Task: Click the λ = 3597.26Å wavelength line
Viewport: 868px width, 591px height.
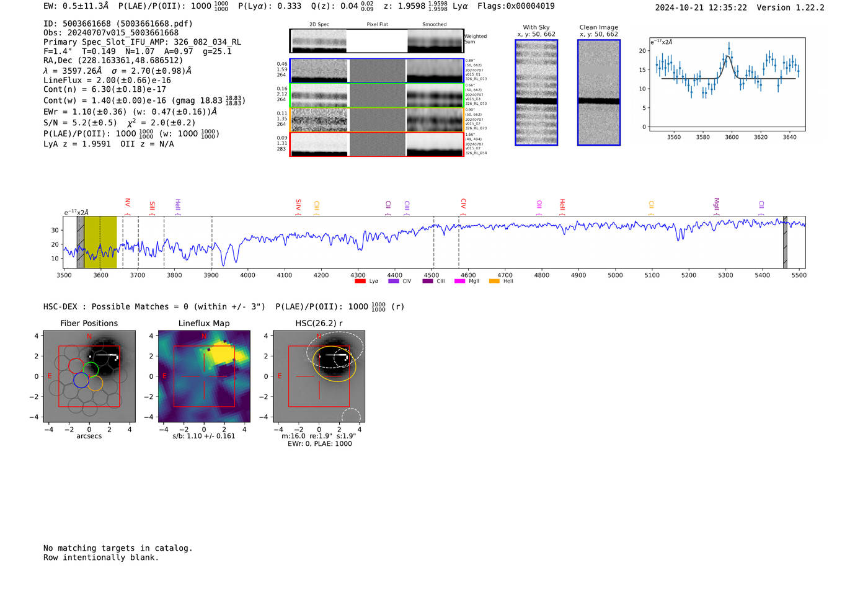Action: [x=118, y=71]
